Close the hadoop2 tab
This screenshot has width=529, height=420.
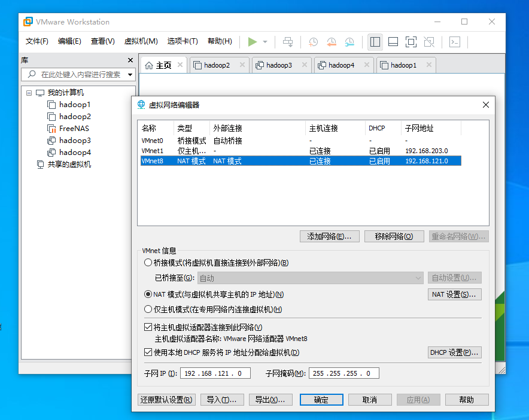pos(242,65)
